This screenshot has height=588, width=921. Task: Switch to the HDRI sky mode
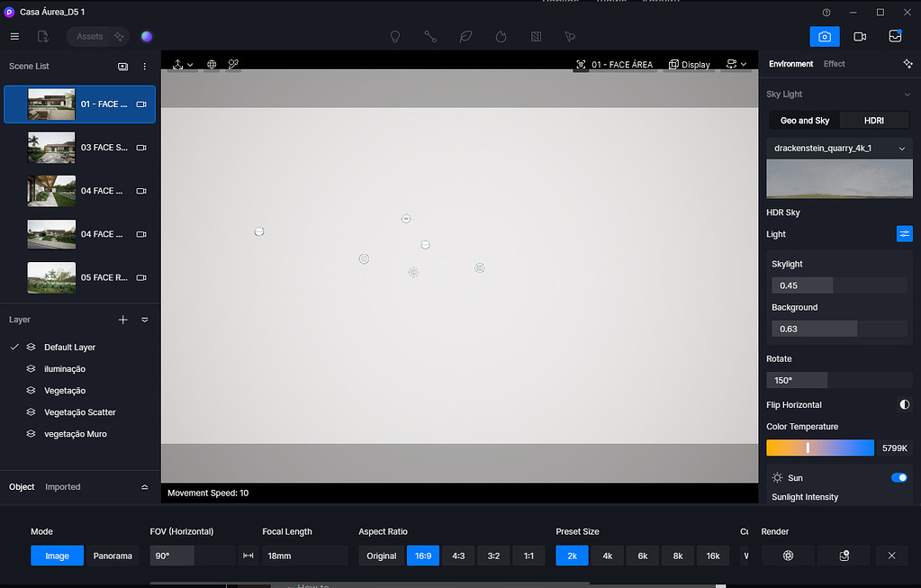[874, 119]
